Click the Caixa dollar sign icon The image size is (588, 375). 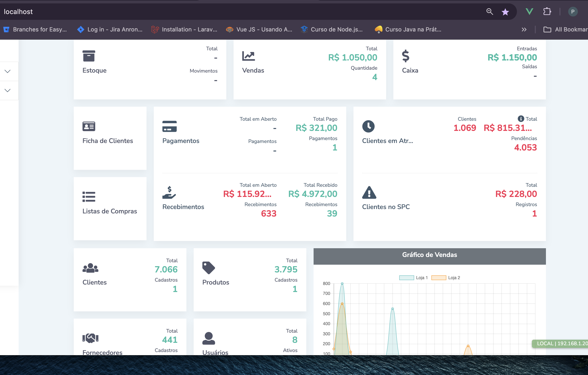tap(405, 56)
